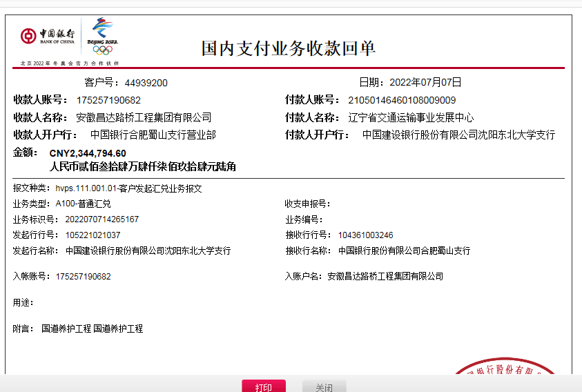Click receiving bank number 104361003246
The height and width of the screenshot is (392, 582).
pyautogui.click(x=366, y=235)
